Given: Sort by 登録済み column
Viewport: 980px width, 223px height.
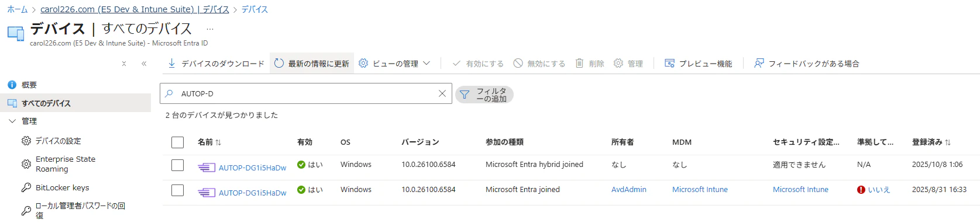Looking at the screenshot, I should click(x=931, y=142).
